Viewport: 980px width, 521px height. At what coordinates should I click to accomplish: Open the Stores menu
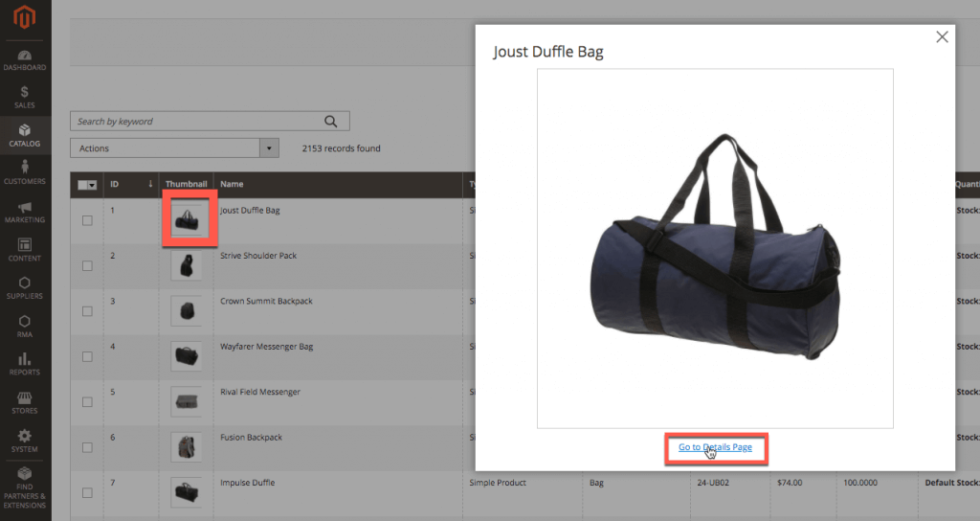25,401
